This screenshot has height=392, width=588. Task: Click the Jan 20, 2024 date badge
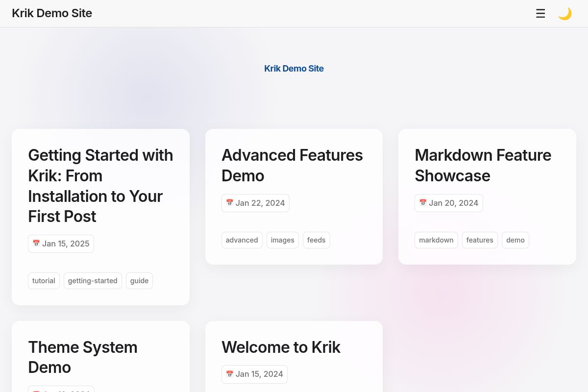point(449,203)
